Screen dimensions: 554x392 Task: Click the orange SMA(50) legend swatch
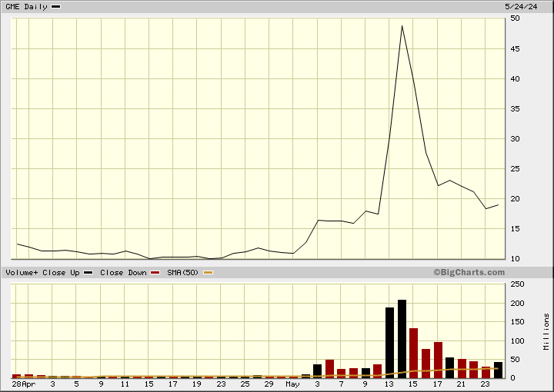point(208,273)
